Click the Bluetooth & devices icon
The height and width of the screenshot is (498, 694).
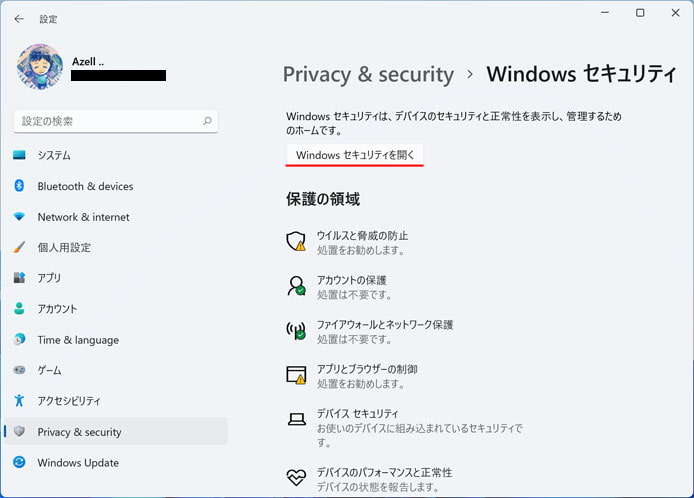[x=19, y=185]
